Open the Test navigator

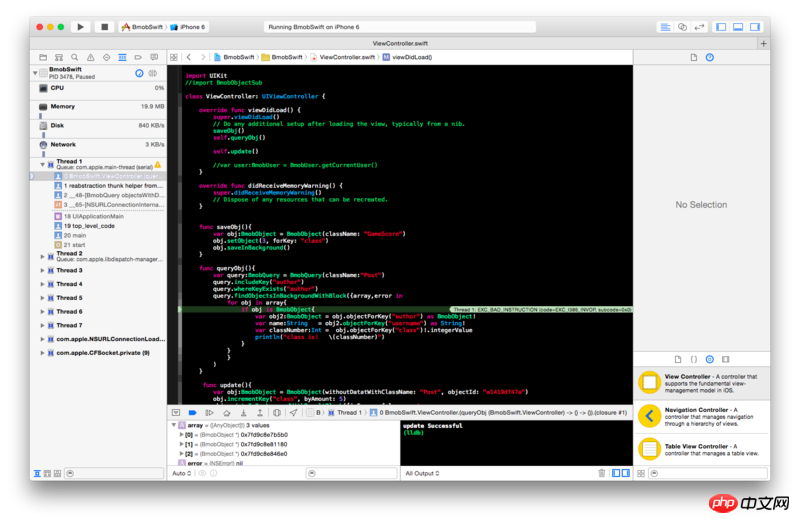click(x=106, y=58)
